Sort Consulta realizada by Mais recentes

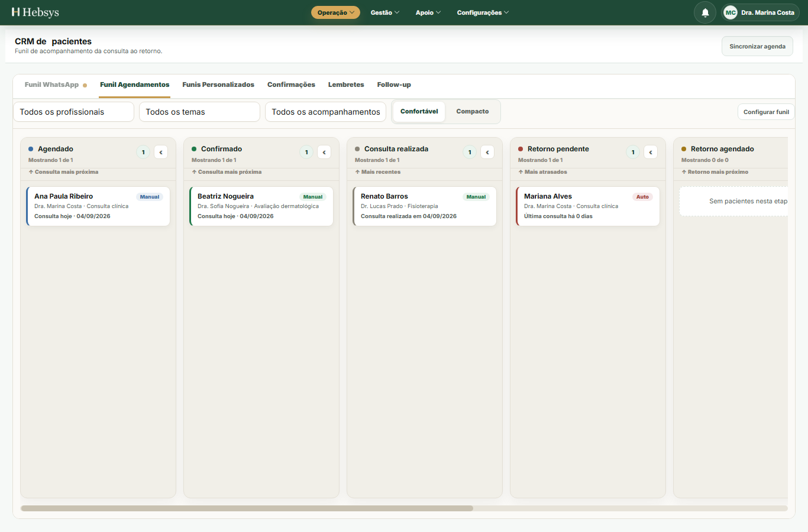[378, 172]
